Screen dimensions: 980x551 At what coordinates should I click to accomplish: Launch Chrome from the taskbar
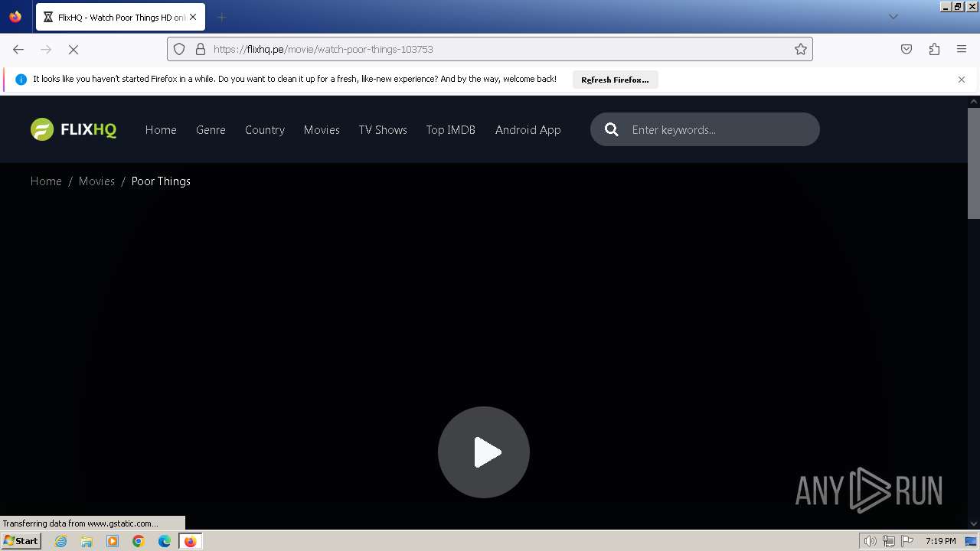point(139,541)
